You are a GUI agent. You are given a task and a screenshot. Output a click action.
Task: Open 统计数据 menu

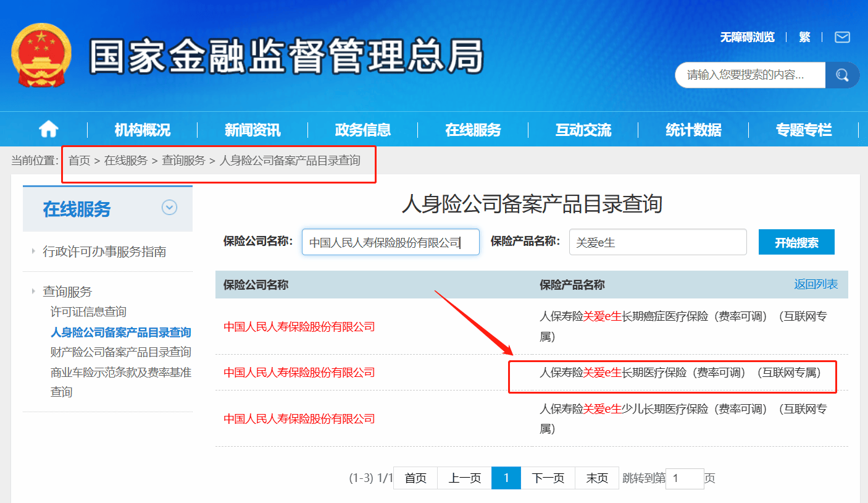click(693, 130)
